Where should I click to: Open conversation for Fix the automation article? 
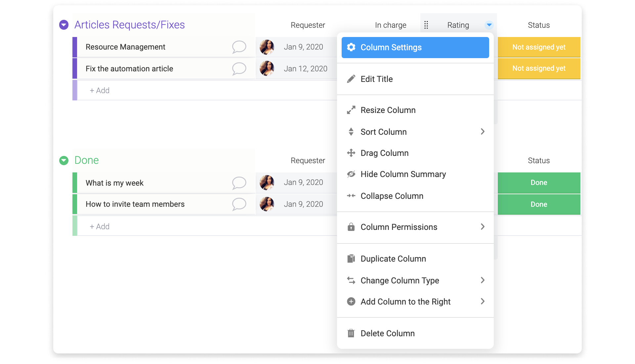(x=239, y=69)
